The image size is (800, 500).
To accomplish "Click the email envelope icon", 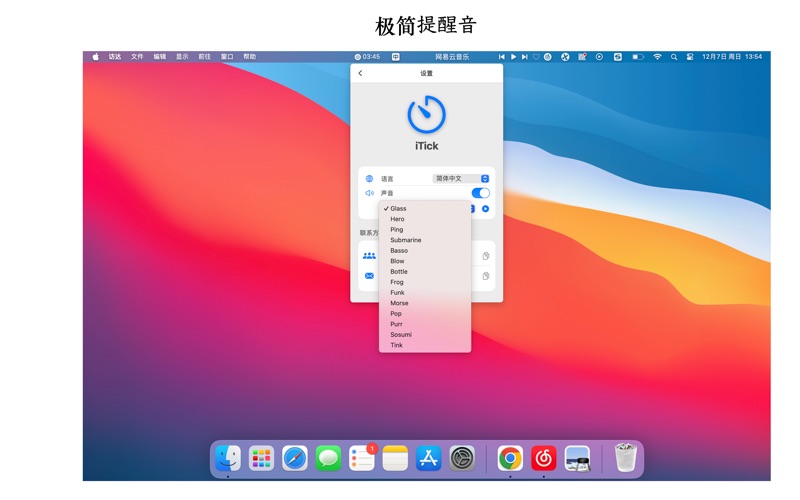I will coord(369,276).
